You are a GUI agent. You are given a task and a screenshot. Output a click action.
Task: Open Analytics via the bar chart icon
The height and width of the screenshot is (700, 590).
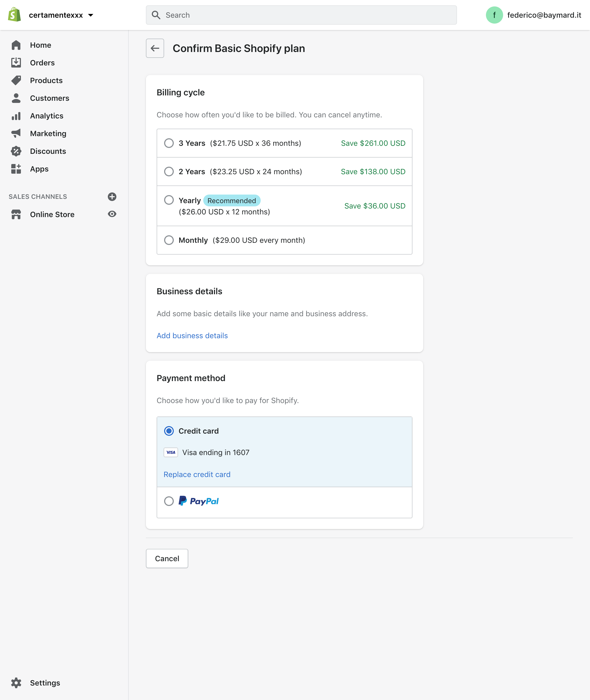(16, 116)
